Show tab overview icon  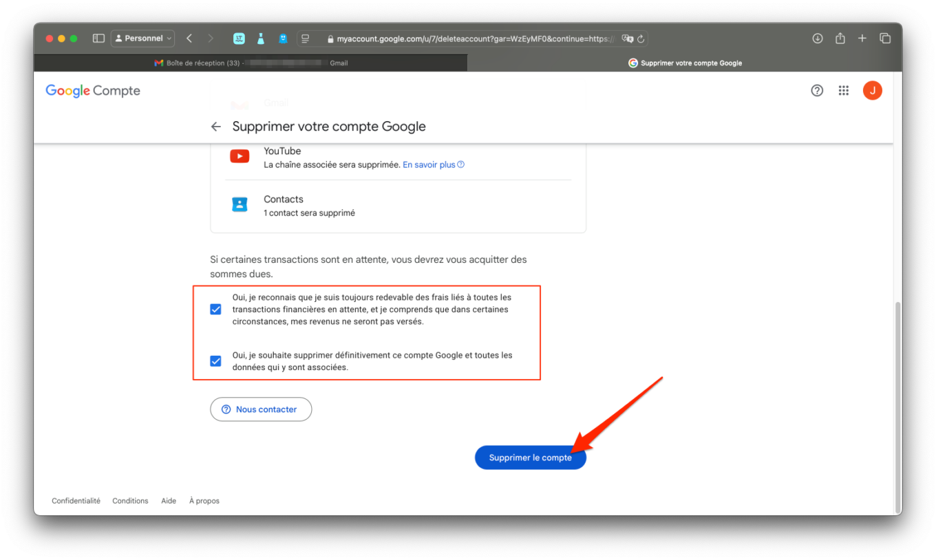coord(885,39)
